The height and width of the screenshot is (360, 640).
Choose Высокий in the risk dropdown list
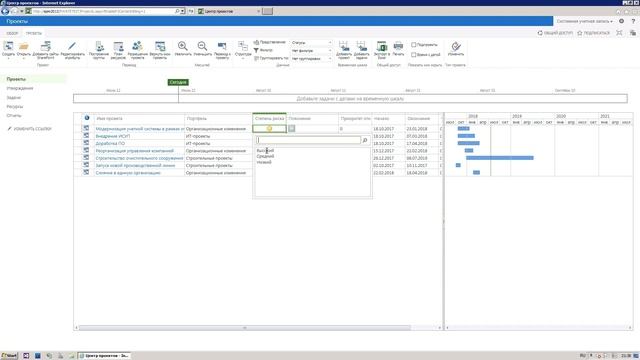click(x=265, y=151)
